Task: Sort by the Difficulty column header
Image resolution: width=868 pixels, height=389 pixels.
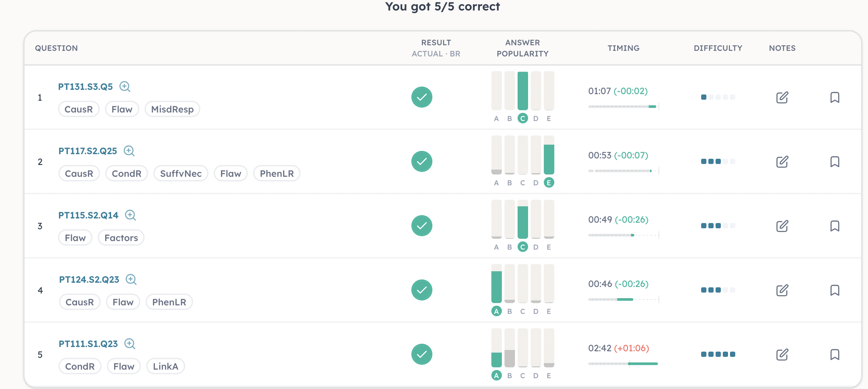Action: (x=718, y=48)
